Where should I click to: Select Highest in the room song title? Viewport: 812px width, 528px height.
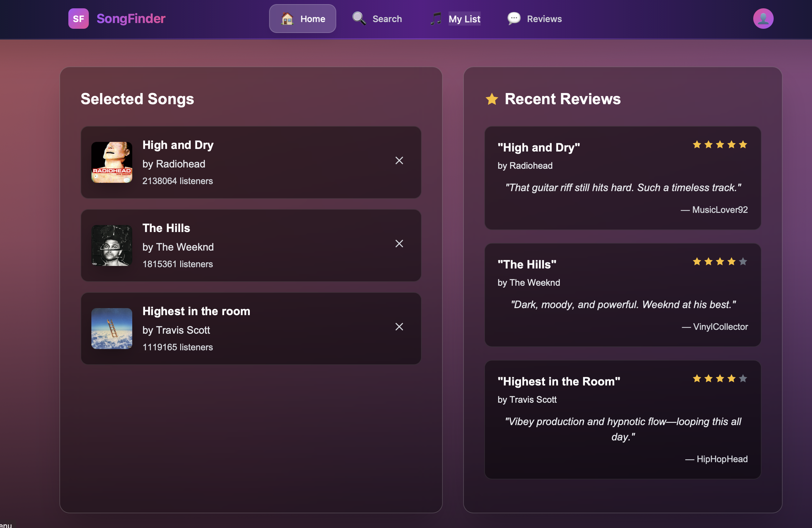click(196, 311)
